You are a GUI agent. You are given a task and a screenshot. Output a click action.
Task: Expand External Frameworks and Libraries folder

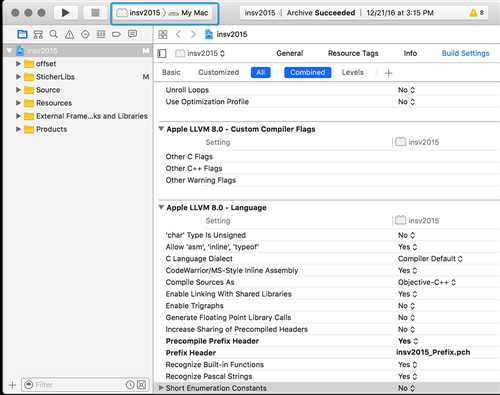pos(18,116)
